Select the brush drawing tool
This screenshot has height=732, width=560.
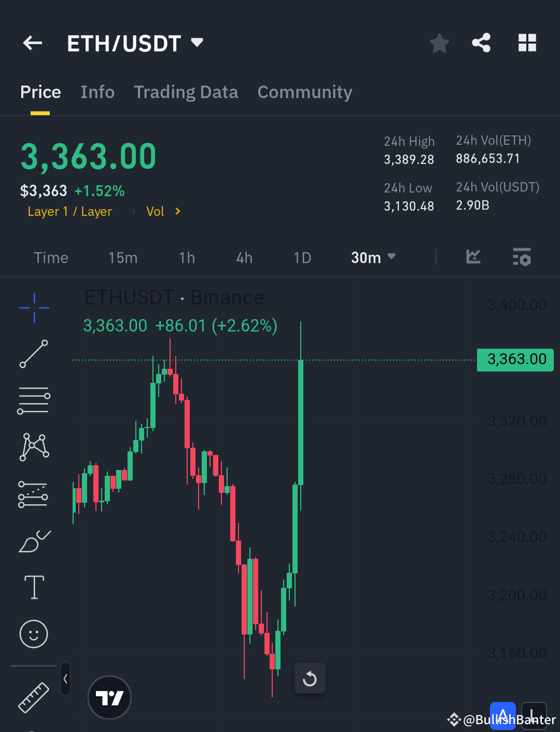coord(33,541)
